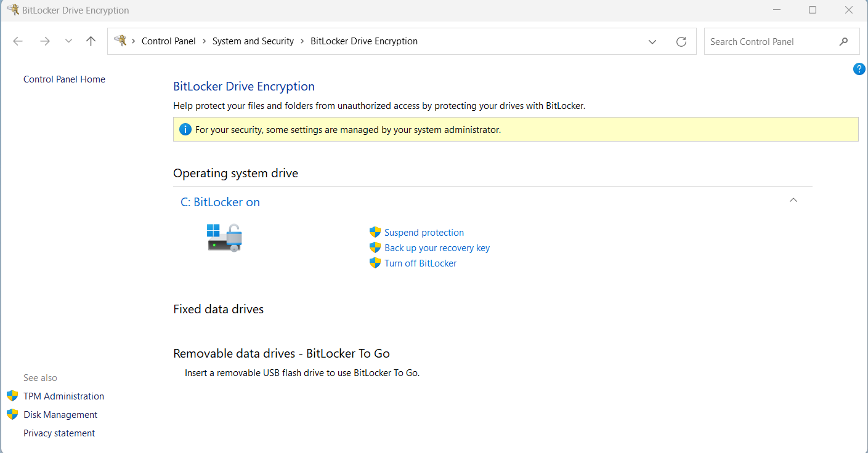Maximize the BitLocker Drive Encryption window
Viewport: 868px width, 453px height.
813,10
